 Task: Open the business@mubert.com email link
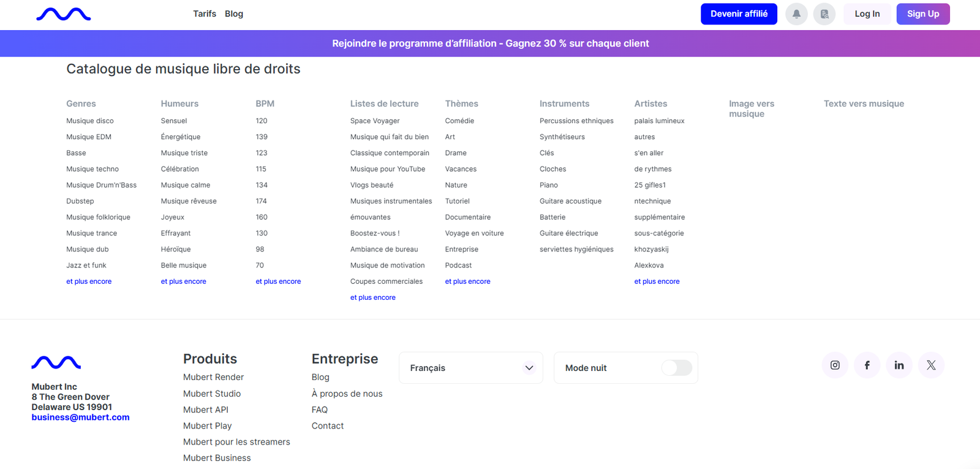[80, 418]
